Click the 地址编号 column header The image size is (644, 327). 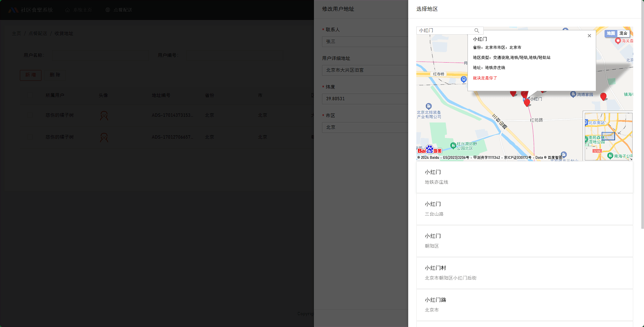click(161, 95)
